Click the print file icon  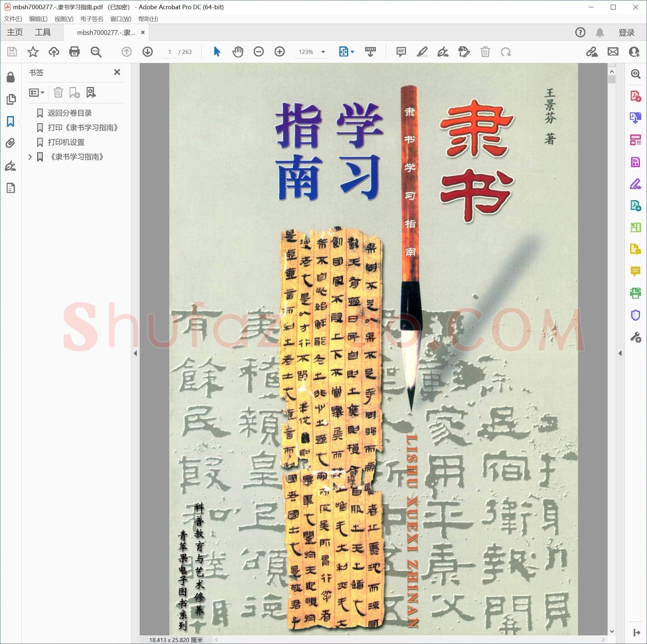[74, 52]
